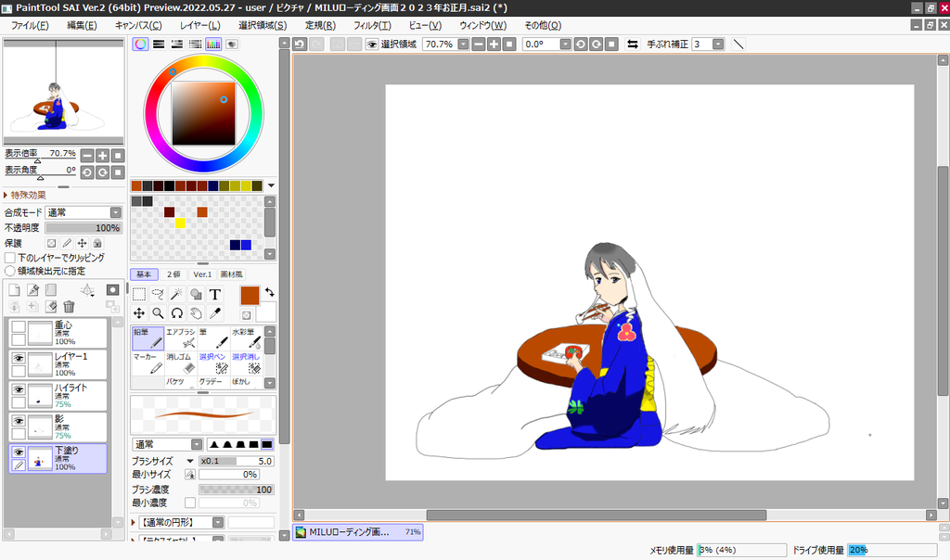Select the magic wand selection tool

coord(176,294)
